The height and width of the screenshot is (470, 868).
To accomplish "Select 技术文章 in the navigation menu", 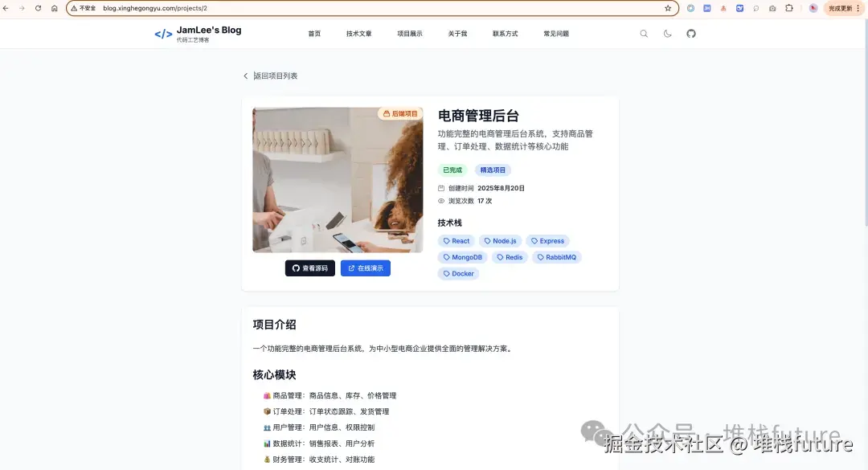I will tap(358, 34).
